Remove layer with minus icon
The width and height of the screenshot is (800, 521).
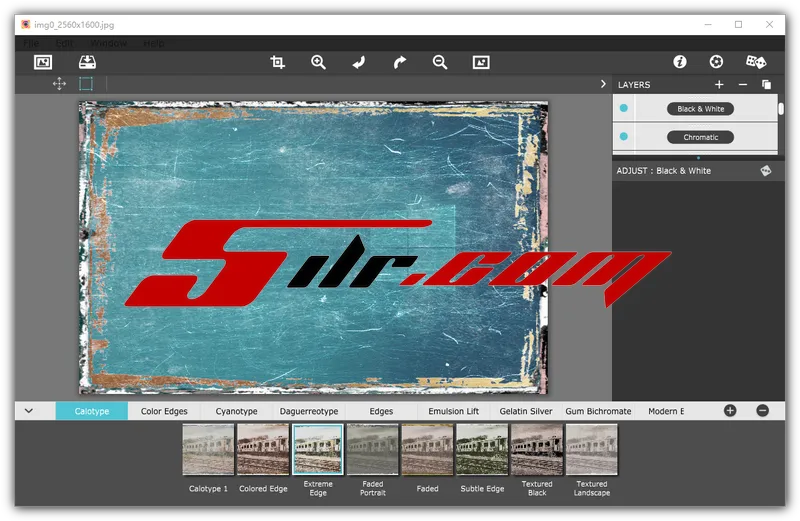[x=743, y=84]
